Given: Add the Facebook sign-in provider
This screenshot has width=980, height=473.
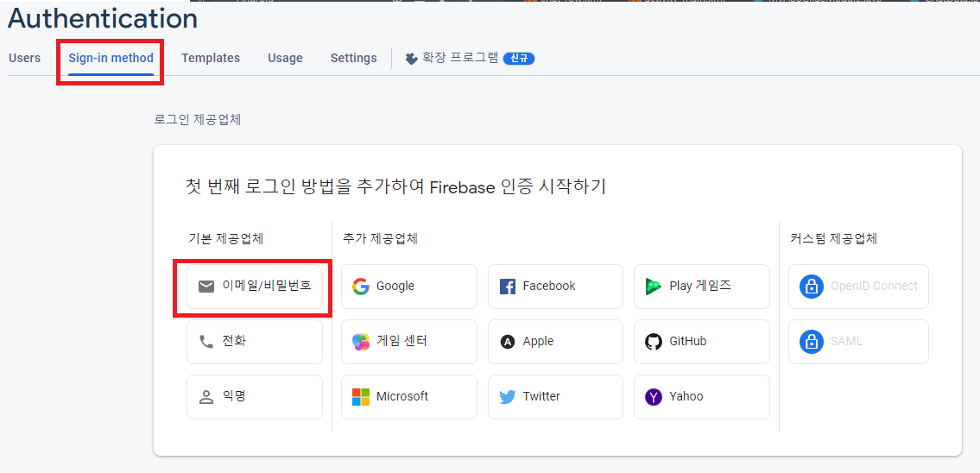Looking at the screenshot, I should 555,287.
